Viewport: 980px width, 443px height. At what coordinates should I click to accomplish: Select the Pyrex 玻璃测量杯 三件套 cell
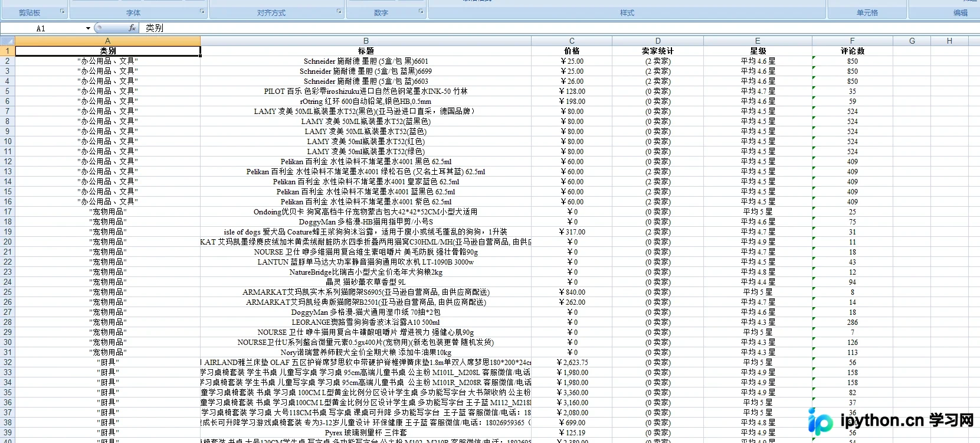(x=366, y=432)
